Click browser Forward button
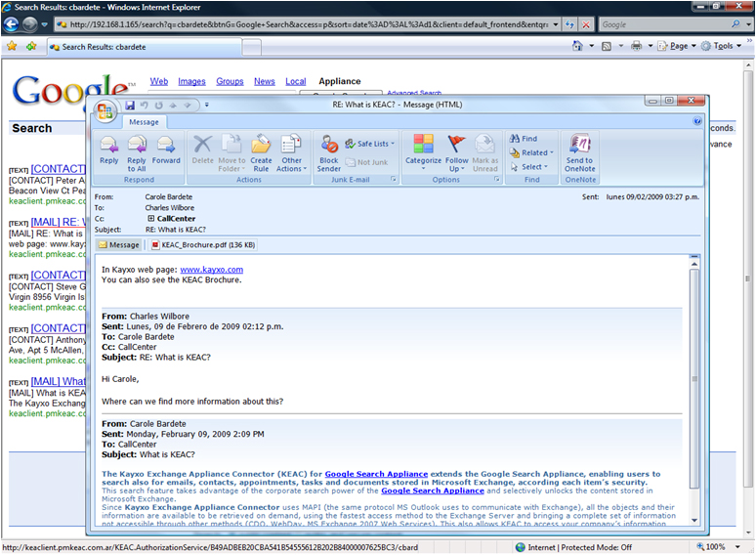Image resolution: width=756 pixels, height=555 pixels. point(30,24)
